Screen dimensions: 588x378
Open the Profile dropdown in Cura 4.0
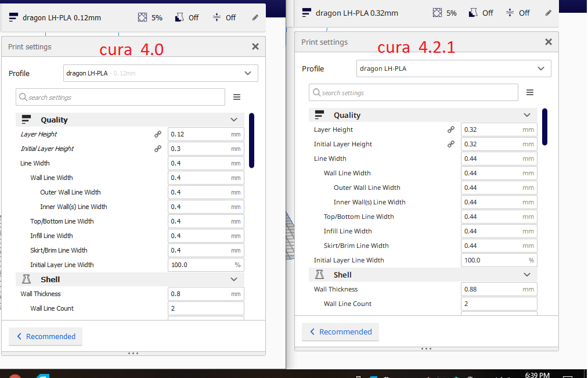(161, 73)
